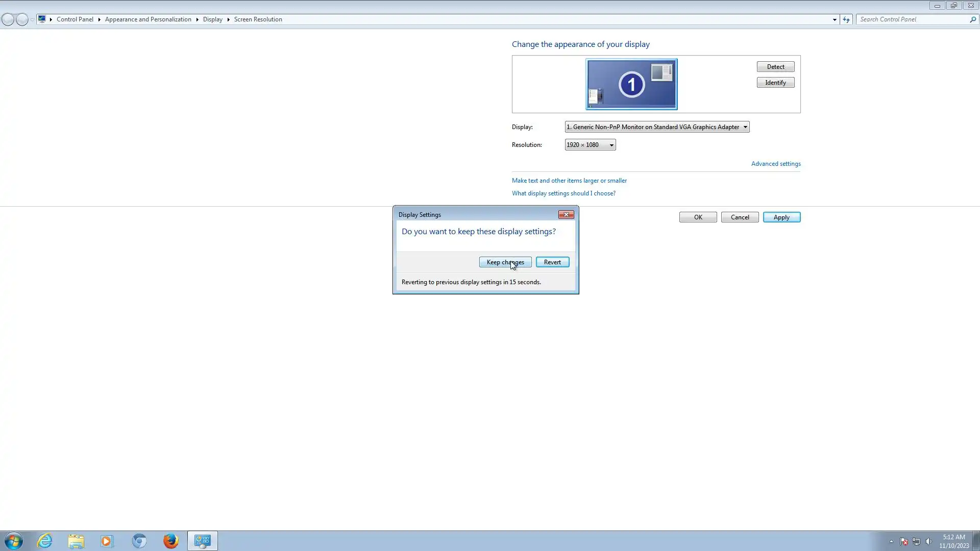The width and height of the screenshot is (980, 551).
Task: Click the Start orb button
Action: (14, 541)
